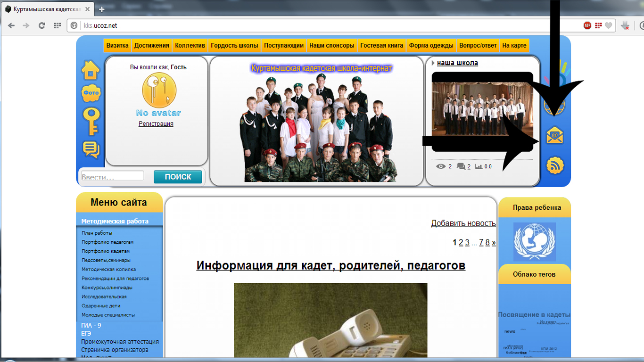Click the Посвящение в кадеты tag
644x362 pixels.
pos(534,314)
